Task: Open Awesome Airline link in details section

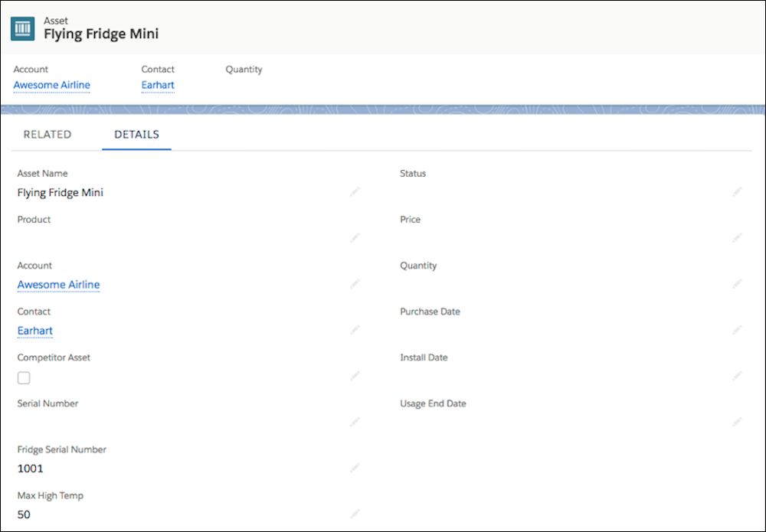Action: (x=59, y=285)
